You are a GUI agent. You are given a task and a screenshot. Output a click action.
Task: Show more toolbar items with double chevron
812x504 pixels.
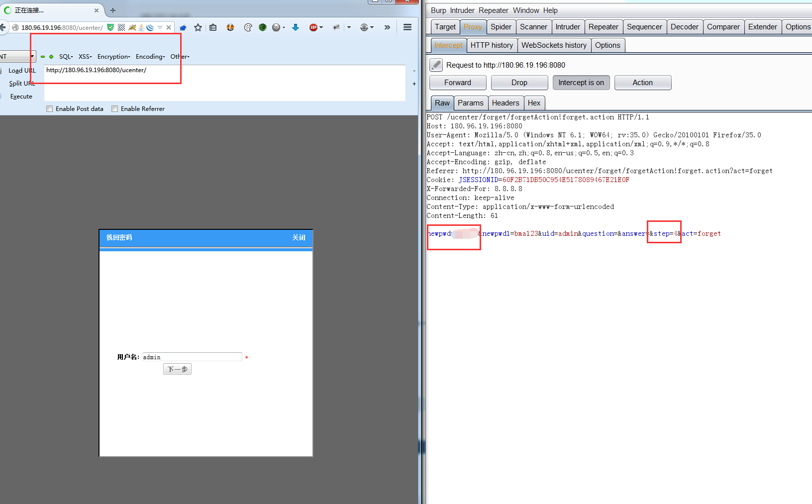click(387, 27)
